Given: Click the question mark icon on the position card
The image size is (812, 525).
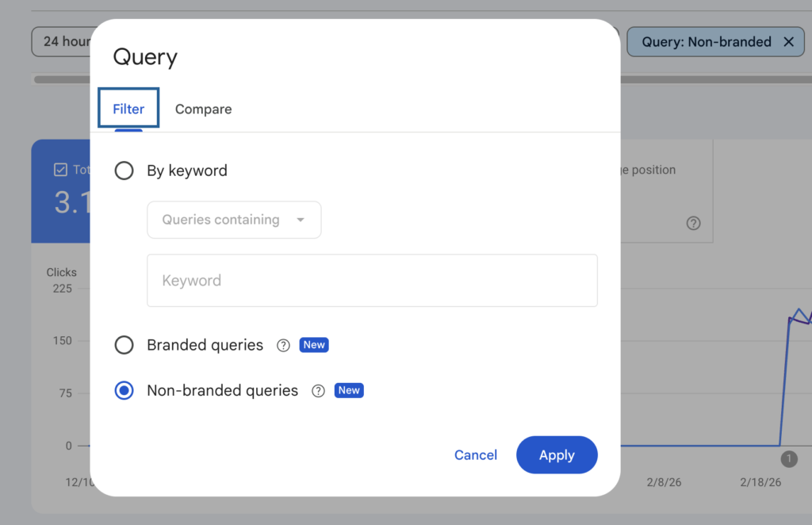Looking at the screenshot, I should [693, 224].
